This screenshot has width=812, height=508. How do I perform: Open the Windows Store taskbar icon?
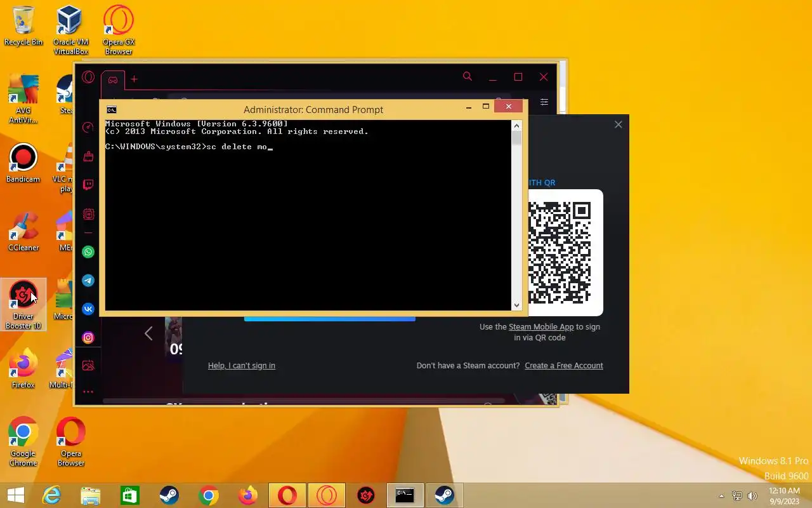pos(130,495)
